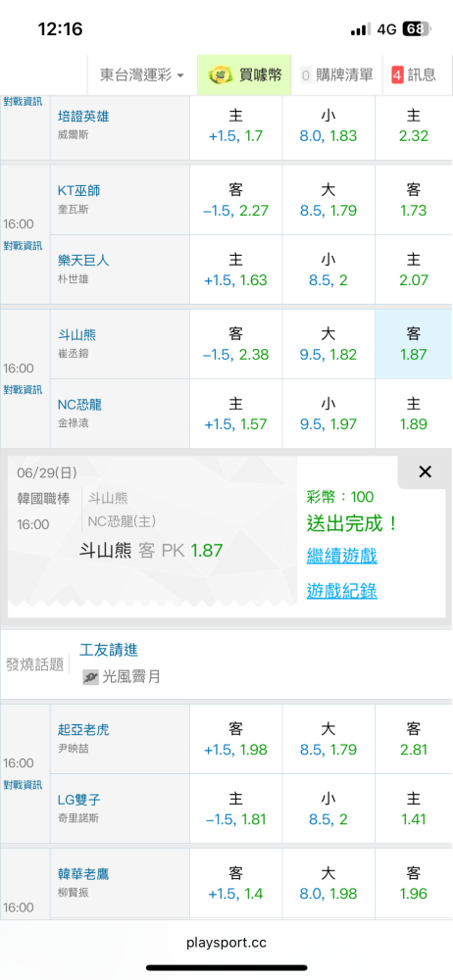Select 斗山熊 客 -1.5, 2.38 spread
Viewport: 453px width, 980px height.
236,344
